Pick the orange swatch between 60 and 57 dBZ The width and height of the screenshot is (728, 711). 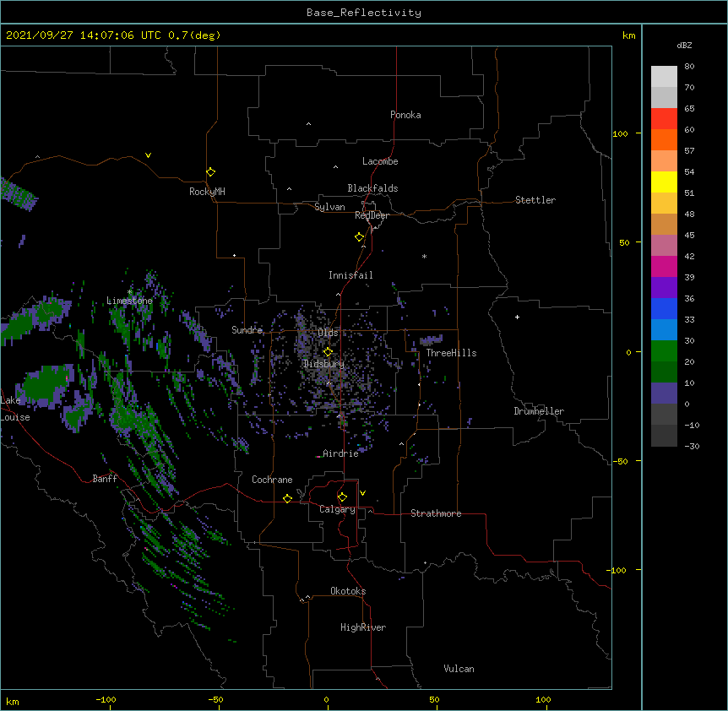(x=664, y=139)
